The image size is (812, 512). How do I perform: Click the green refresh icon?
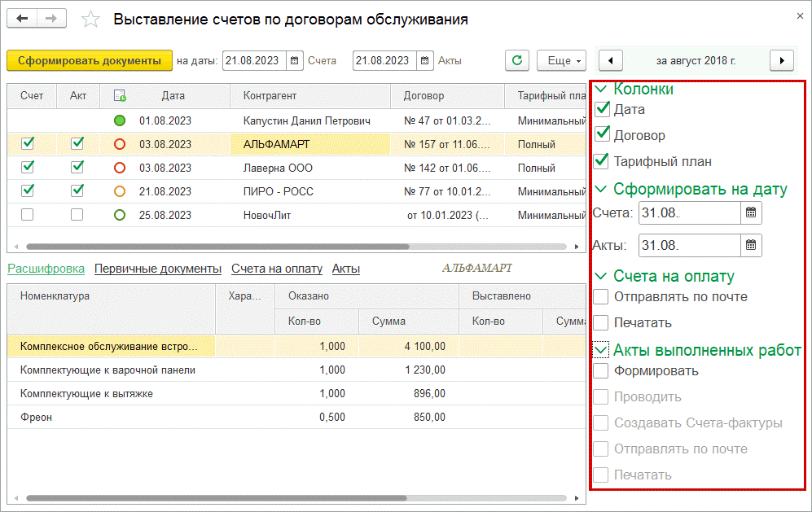tap(516, 60)
